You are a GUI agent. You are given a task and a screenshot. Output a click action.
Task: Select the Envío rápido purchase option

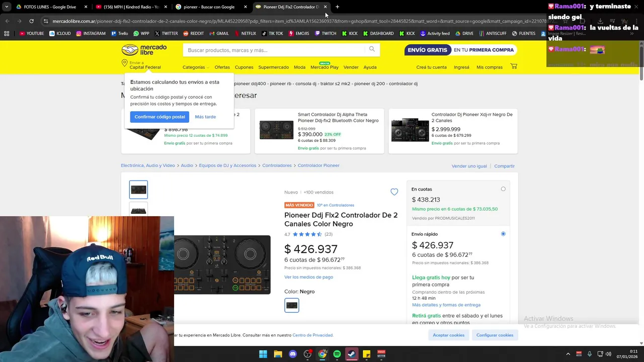(x=503, y=234)
